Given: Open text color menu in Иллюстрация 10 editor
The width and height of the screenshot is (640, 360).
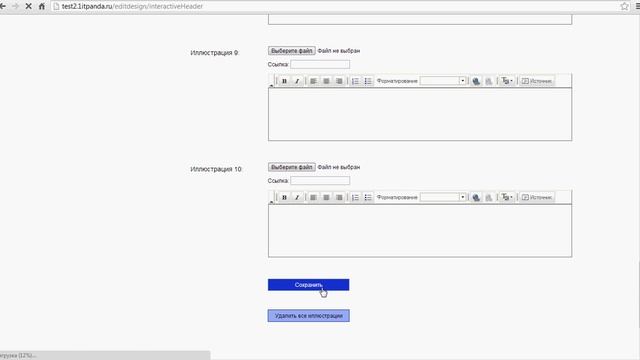Looking at the screenshot, I should pyautogui.click(x=507, y=197).
